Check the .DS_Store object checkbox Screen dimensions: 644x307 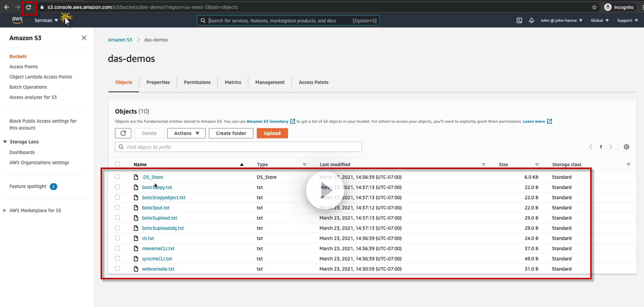pos(117,177)
